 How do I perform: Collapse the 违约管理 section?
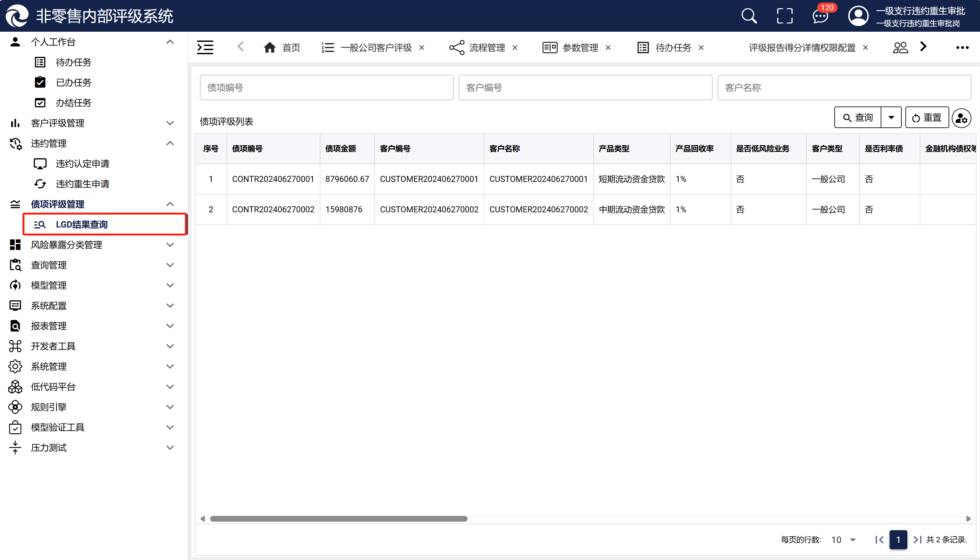(x=170, y=144)
